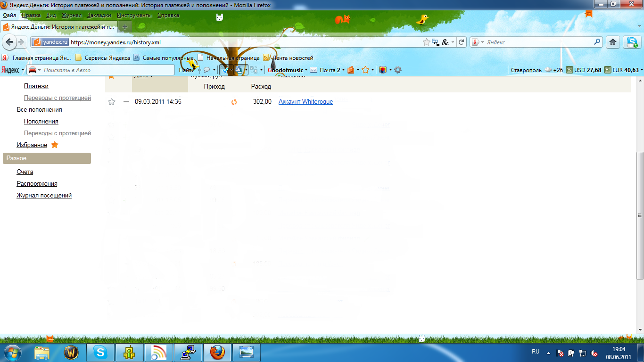
Task: Click the vertical page scrollbar thumb
Action: click(640, 215)
